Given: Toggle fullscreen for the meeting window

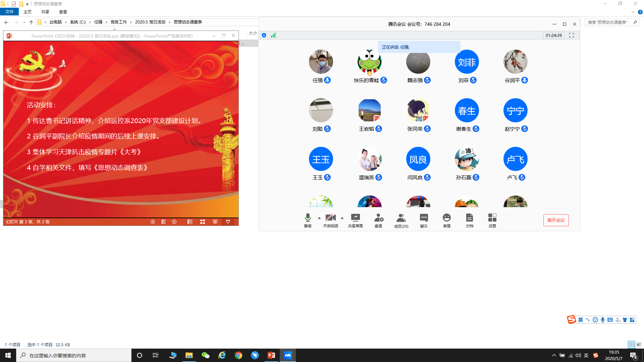Looking at the screenshot, I should tap(572, 35).
